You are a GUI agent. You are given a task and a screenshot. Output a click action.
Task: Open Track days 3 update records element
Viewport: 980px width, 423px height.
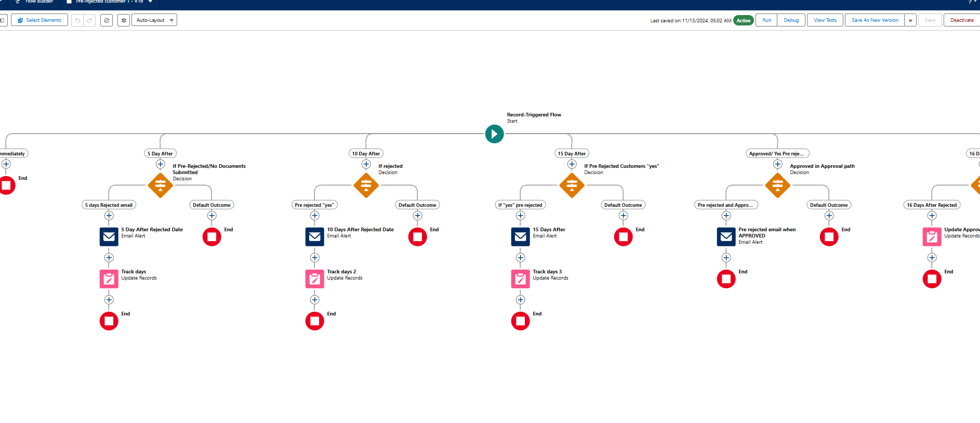pyautogui.click(x=521, y=279)
